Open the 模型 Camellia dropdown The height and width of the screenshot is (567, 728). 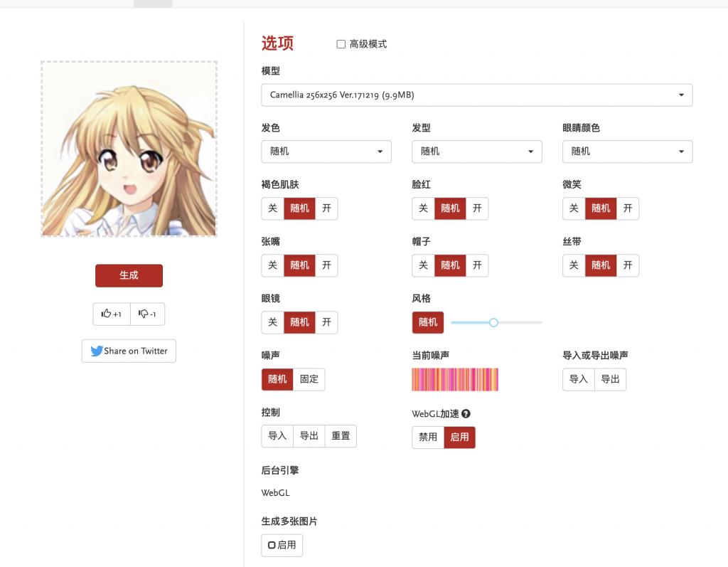[476, 95]
